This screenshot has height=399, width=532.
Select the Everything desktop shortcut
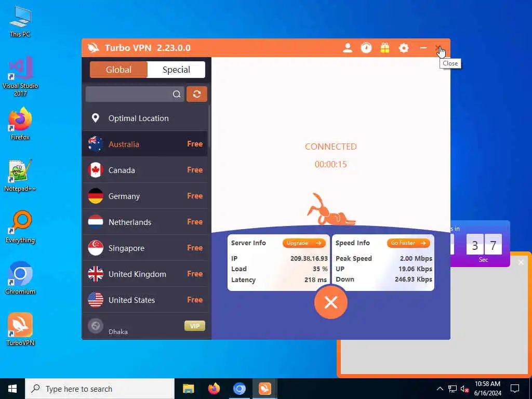point(20,227)
